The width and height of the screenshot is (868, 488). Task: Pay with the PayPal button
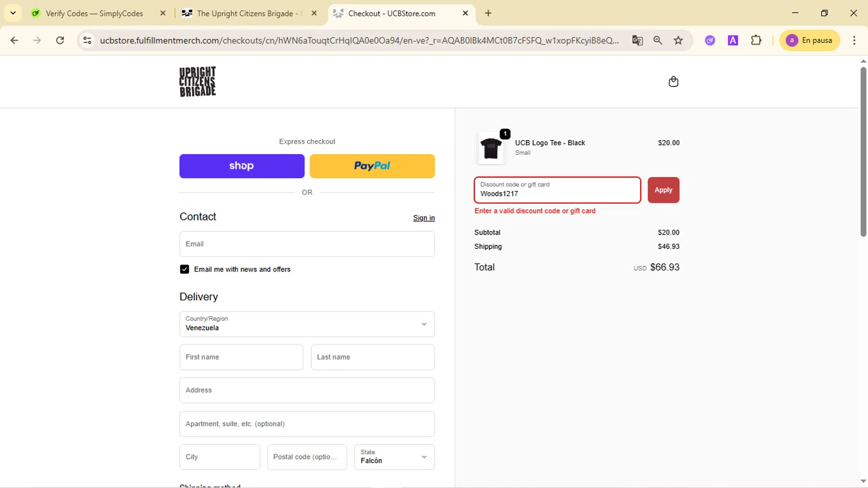[x=372, y=166]
